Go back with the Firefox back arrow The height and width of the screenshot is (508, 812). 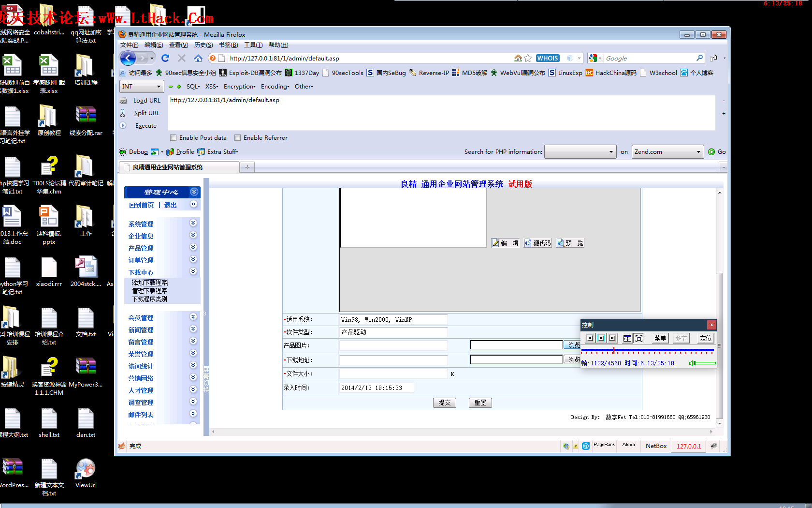(x=128, y=59)
